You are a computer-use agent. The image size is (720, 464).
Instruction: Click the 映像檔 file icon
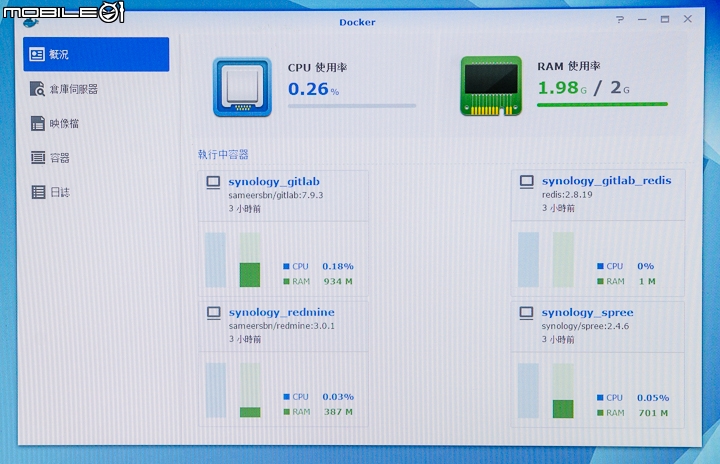click(38, 123)
